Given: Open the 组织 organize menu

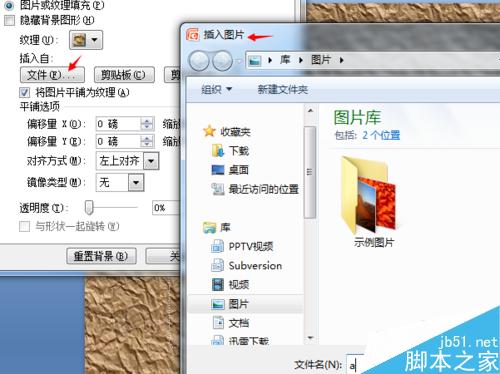Looking at the screenshot, I should [x=216, y=89].
